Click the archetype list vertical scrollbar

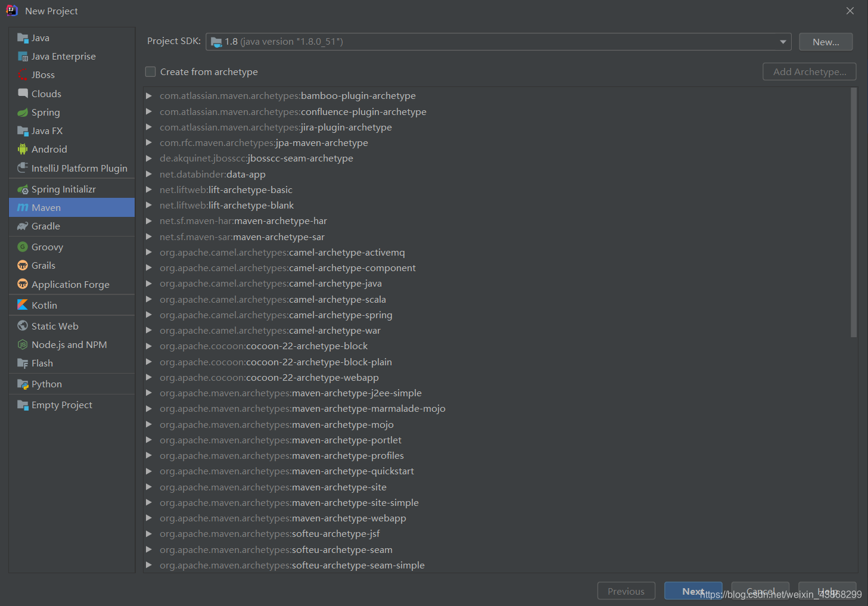click(x=854, y=213)
